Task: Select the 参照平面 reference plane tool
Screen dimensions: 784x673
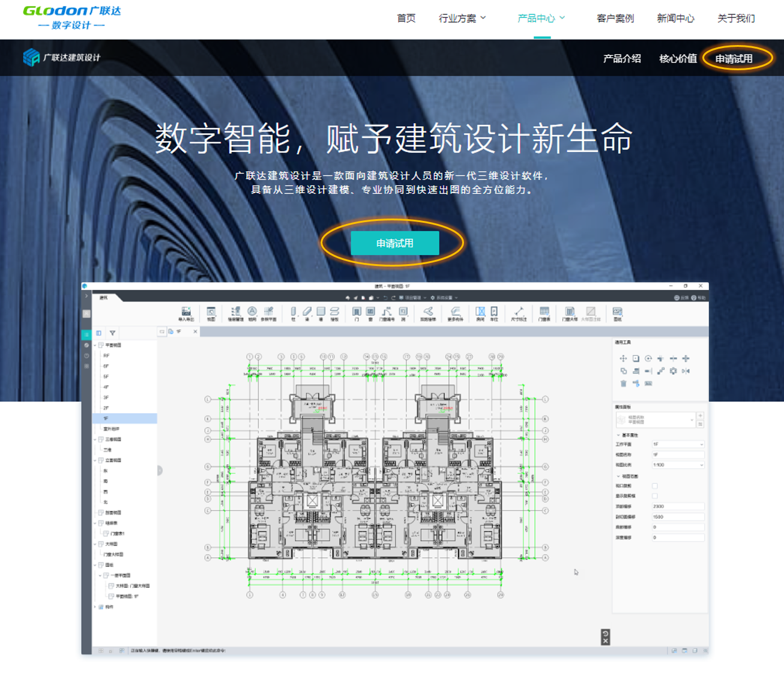Action: point(268,313)
